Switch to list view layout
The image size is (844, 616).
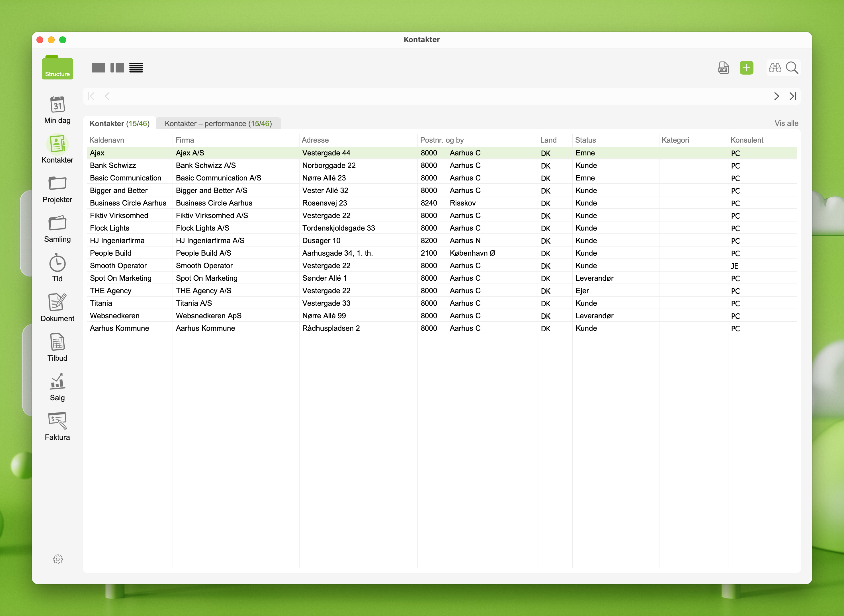(x=136, y=68)
